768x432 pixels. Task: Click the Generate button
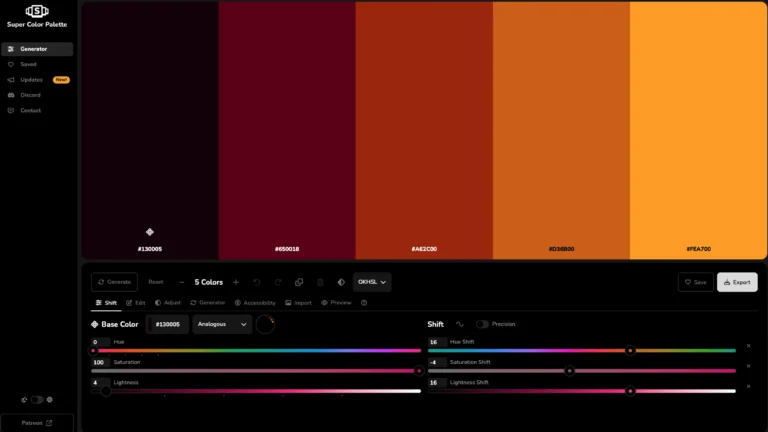pyautogui.click(x=114, y=282)
